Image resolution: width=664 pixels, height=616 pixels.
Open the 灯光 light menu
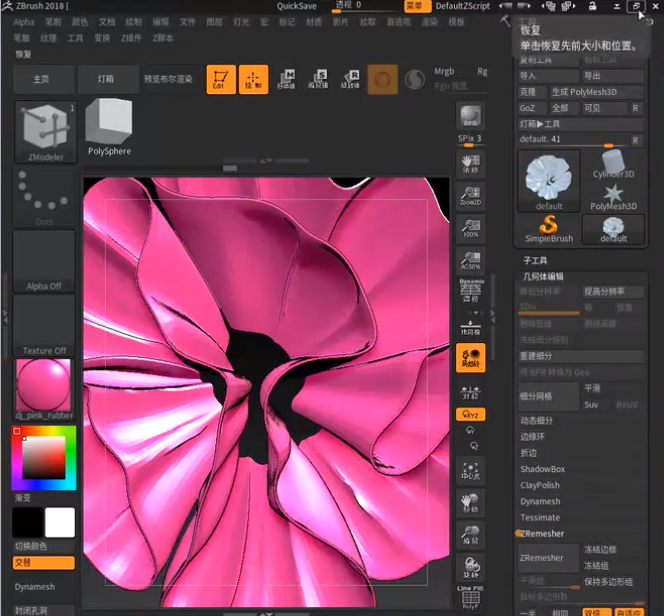(x=241, y=22)
